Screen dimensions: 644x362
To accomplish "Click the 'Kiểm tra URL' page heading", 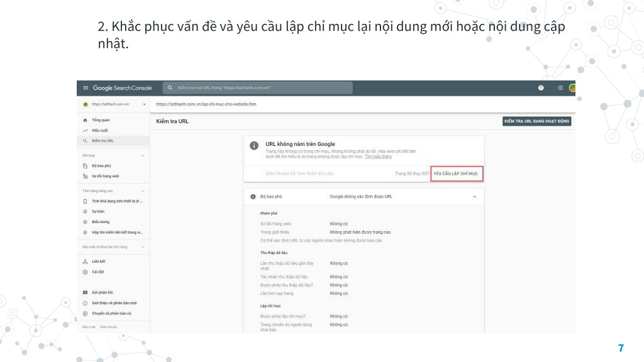I will 172,121.
